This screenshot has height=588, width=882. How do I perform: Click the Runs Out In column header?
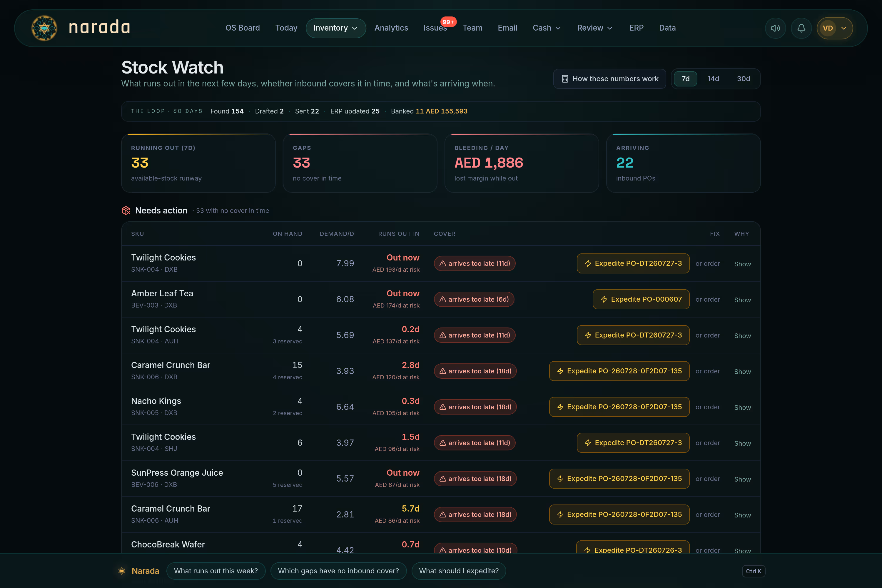coord(399,234)
